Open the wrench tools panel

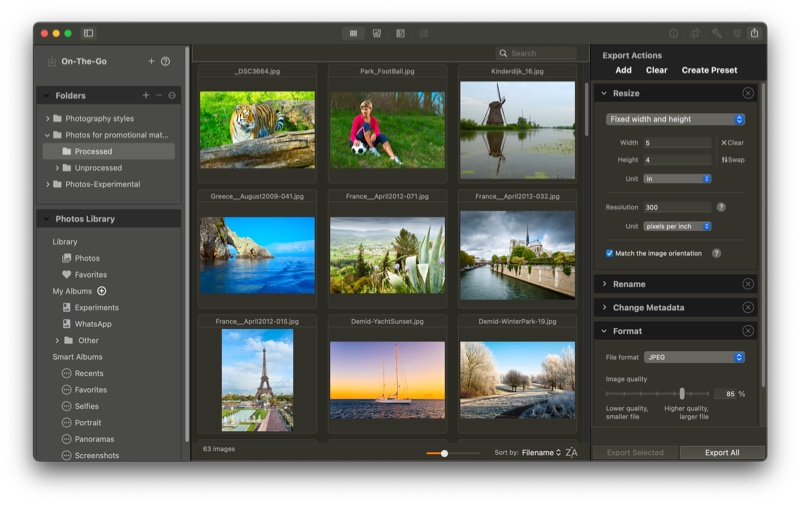(x=716, y=33)
